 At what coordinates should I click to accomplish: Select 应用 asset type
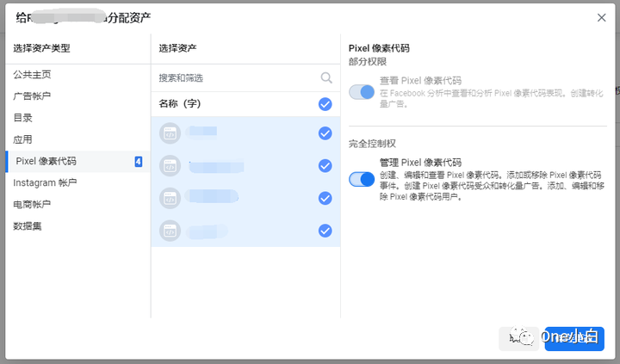(x=77, y=139)
